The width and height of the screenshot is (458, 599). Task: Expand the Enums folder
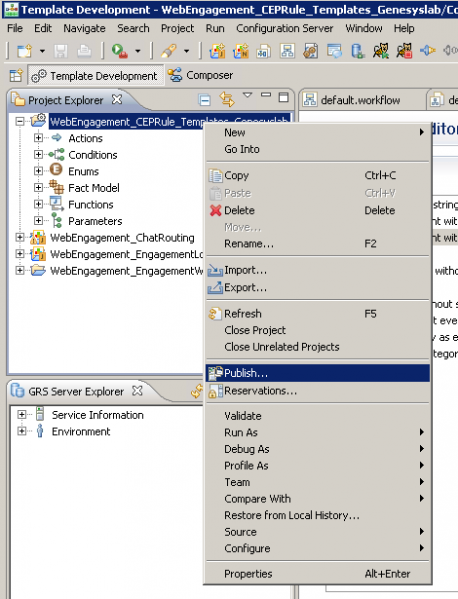[x=38, y=171]
